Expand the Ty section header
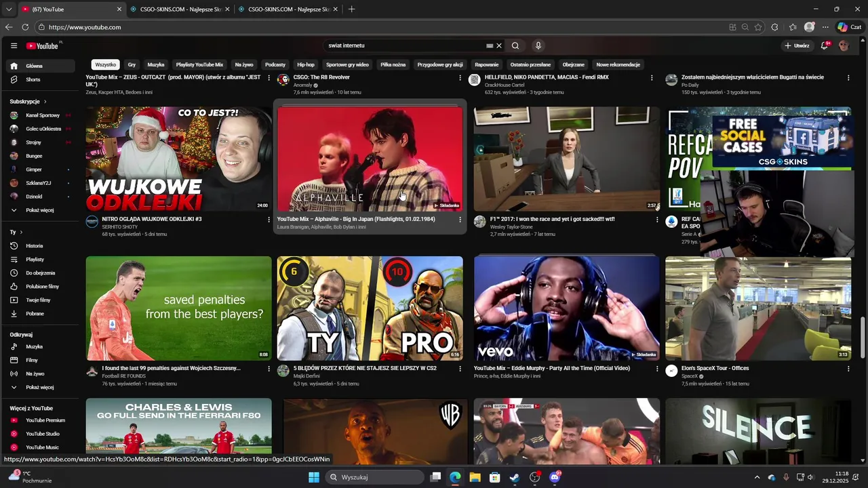 (15, 232)
